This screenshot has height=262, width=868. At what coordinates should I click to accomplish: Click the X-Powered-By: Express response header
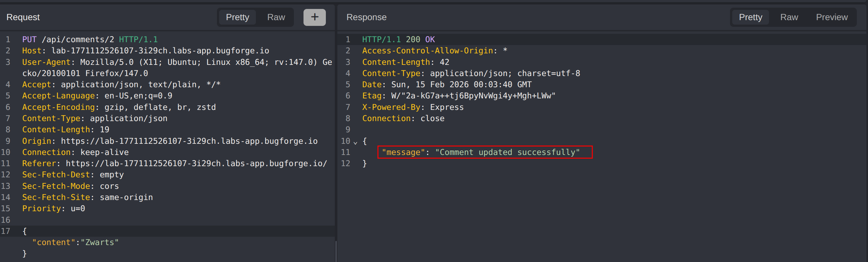[x=412, y=107]
